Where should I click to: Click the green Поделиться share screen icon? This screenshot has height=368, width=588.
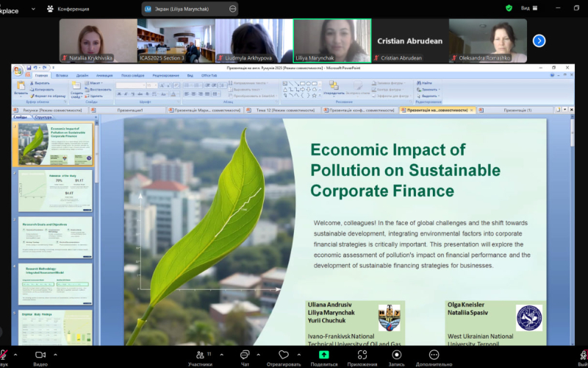tap(323, 355)
